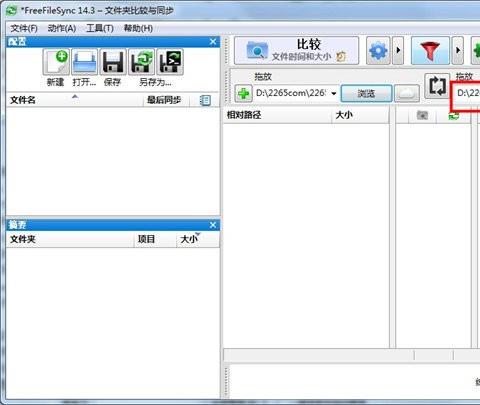Viewport: 480px width, 405px height.
Task: Start comparison with the 比较 button
Action: tap(297, 51)
